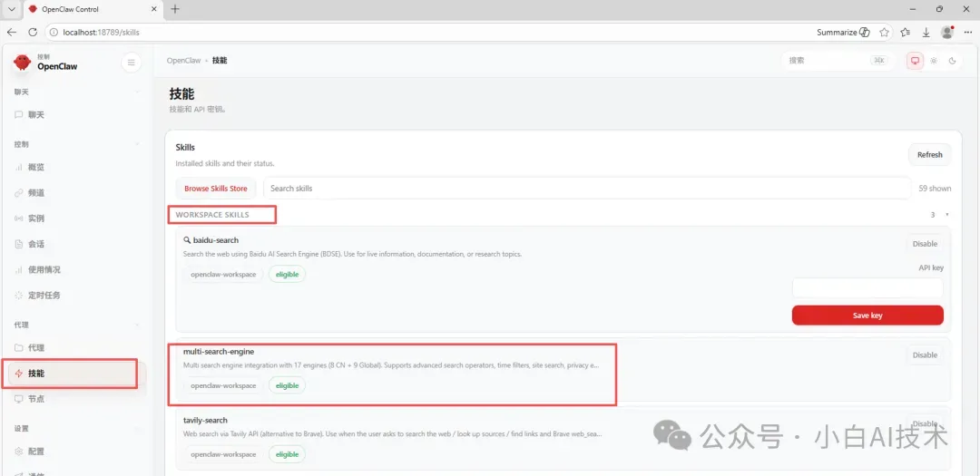980x476 pixels.
Task: Open the 会话 sessions page
Action: pyautogui.click(x=76, y=244)
